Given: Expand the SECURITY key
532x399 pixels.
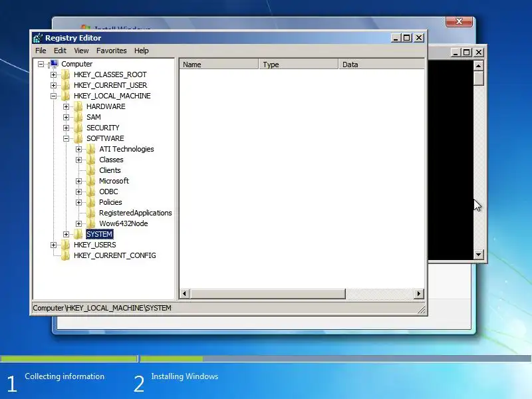Looking at the screenshot, I should [66, 128].
